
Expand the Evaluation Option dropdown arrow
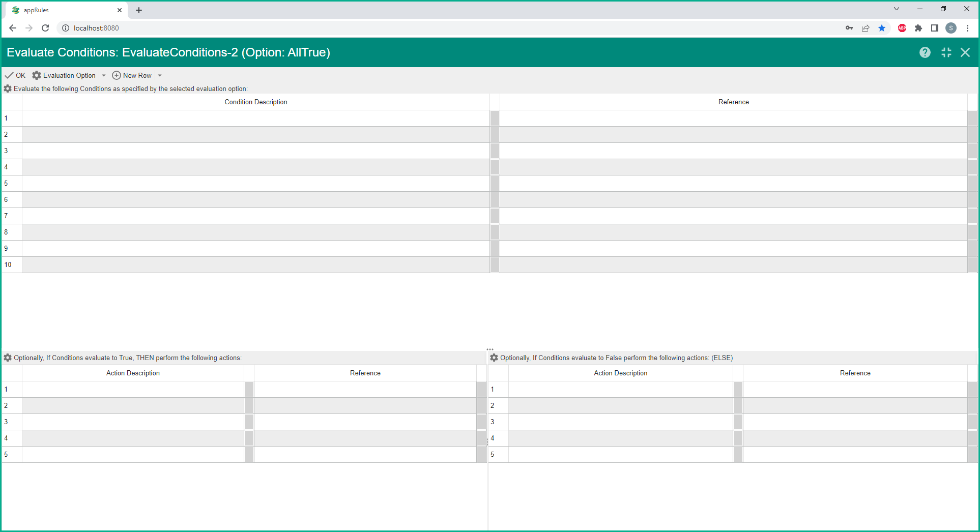(x=104, y=75)
